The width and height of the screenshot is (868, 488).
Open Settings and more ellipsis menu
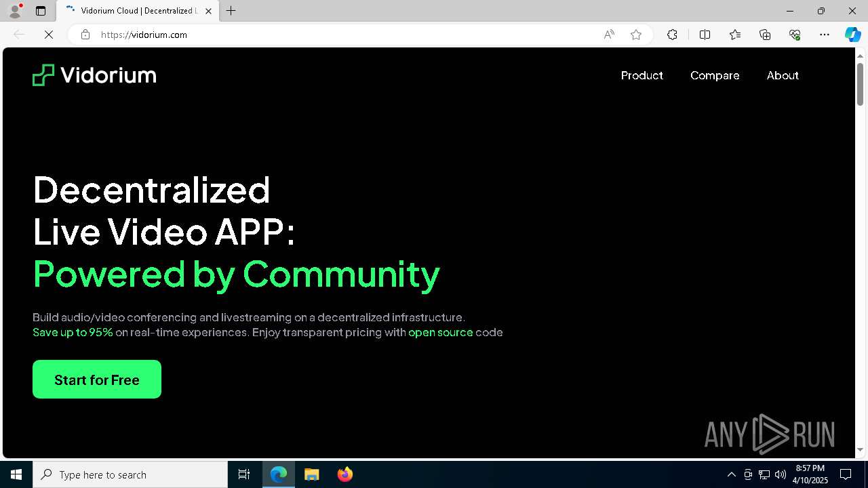pos(825,35)
